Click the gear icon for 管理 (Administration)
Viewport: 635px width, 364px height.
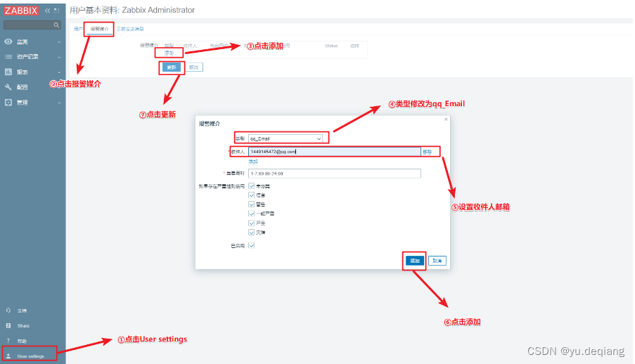tap(8, 103)
